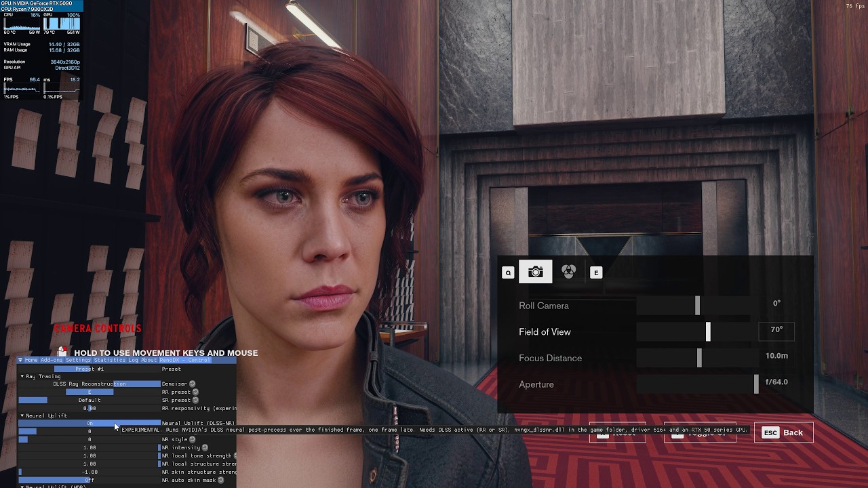
Task: Click the Resolution 3840x2160p readout
Action: pyautogui.click(x=41, y=62)
